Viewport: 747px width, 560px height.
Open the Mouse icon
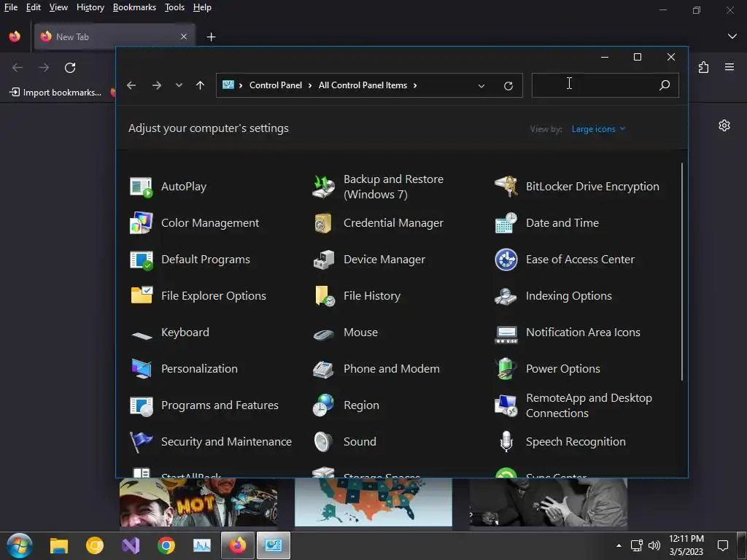323,335
